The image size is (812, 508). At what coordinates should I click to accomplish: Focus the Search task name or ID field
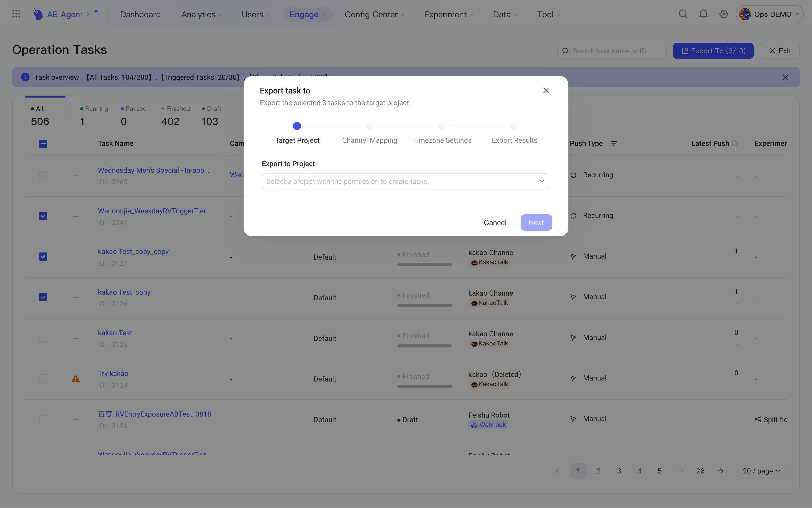[612, 51]
